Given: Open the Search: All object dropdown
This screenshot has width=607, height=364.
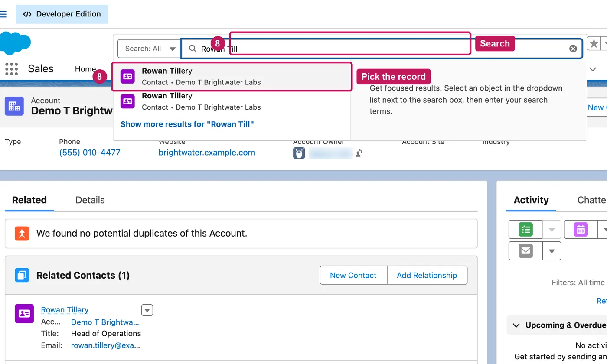Looking at the screenshot, I should coord(149,49).
